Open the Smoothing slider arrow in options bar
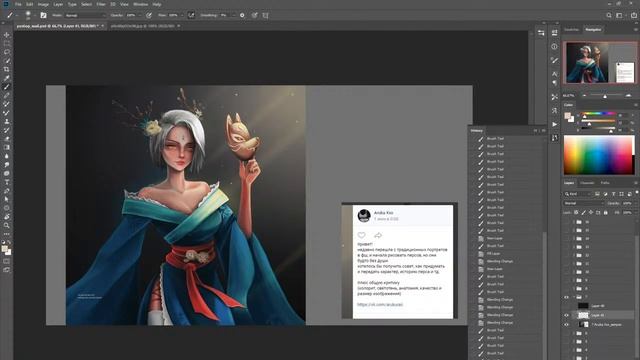 point(233,15)
